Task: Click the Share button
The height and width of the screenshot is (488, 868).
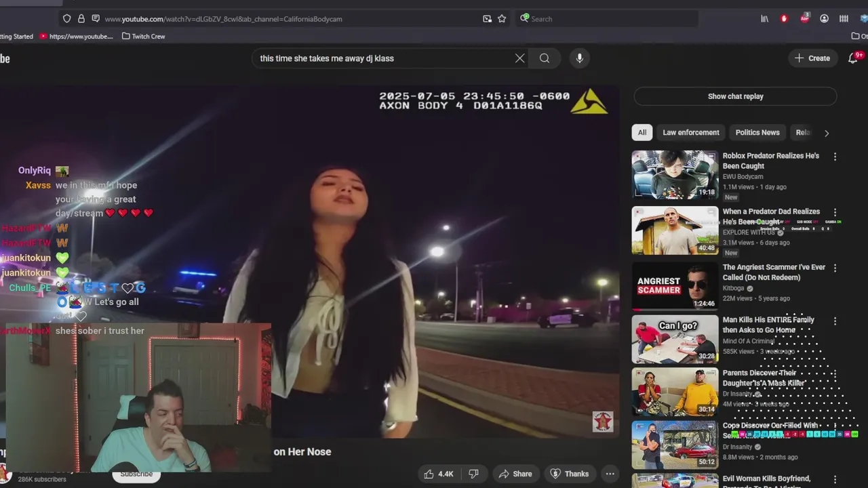Action: (x=515, y=474)
